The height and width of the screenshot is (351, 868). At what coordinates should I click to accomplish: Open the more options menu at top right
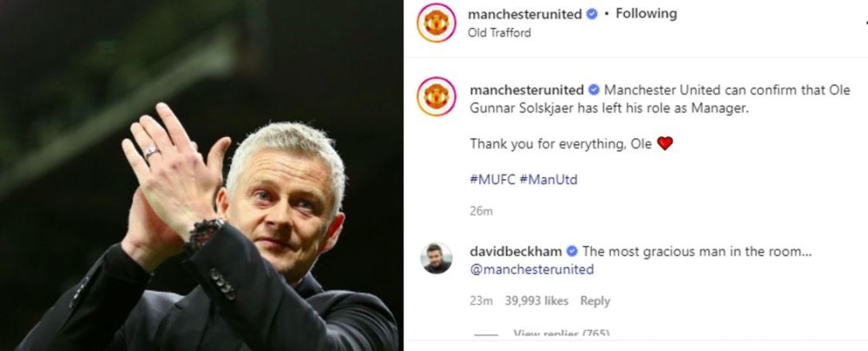coord(865,23)
